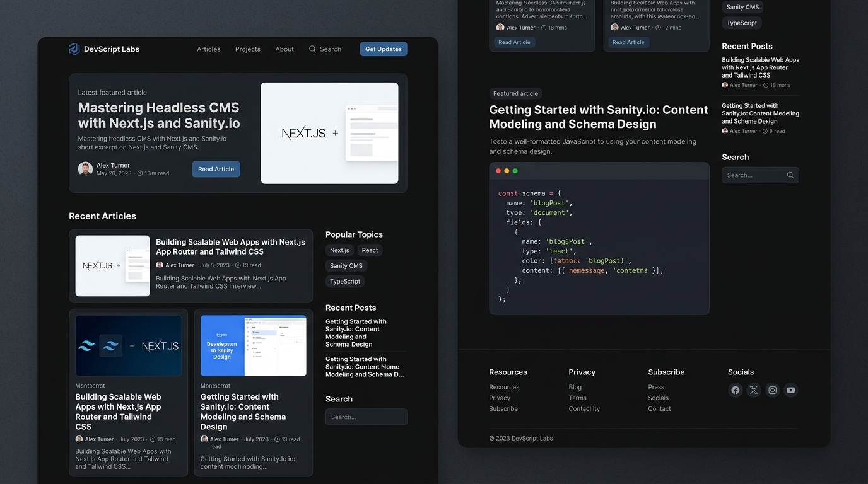Image resolution: width=868 pixels, height=484 pixels.
Task: Open Building Scalable Web Apps title in wide card
Action: click(x=230, y=246)
